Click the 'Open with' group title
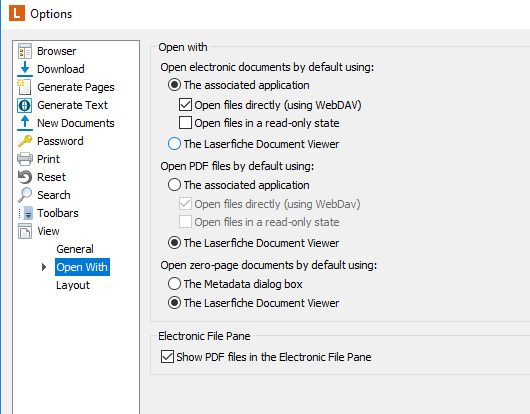Image resolution: width=530 pixels, height=414 pixels. coord(183,47)
